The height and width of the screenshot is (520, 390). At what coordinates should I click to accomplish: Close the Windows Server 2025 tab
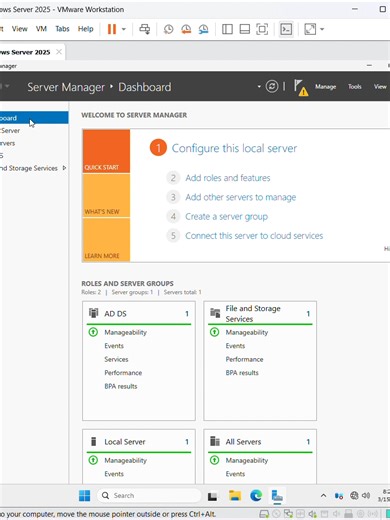[59, 52]
